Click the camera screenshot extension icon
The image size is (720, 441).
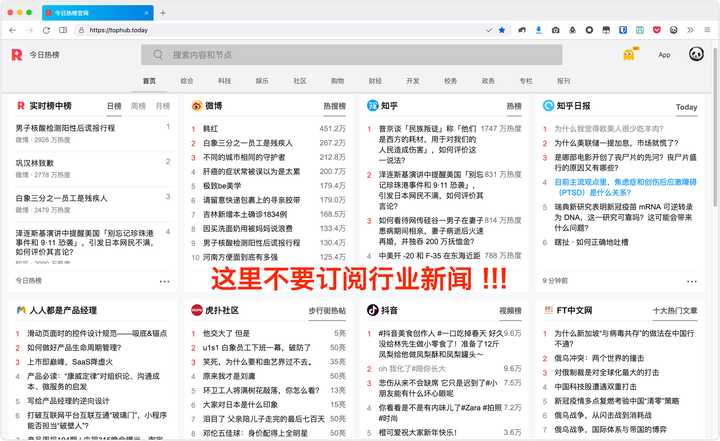pos(556,30)
